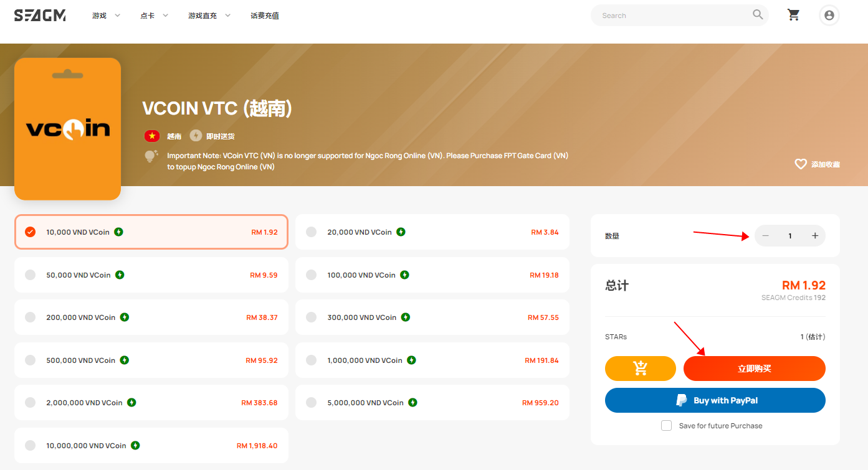Click lightning icon beside 10,000,000 VND VCoin

pos(135,445)
